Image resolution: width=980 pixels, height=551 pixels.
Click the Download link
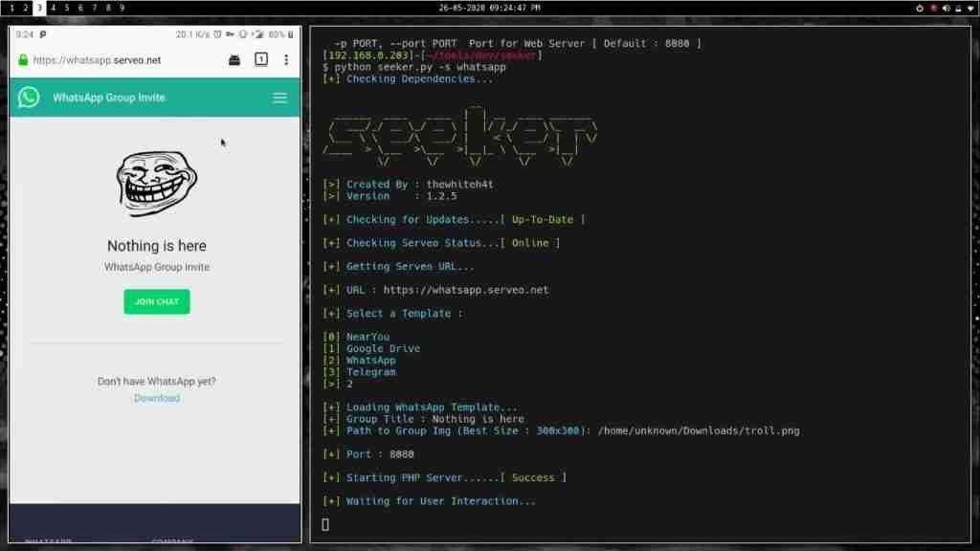click(157, 398)
